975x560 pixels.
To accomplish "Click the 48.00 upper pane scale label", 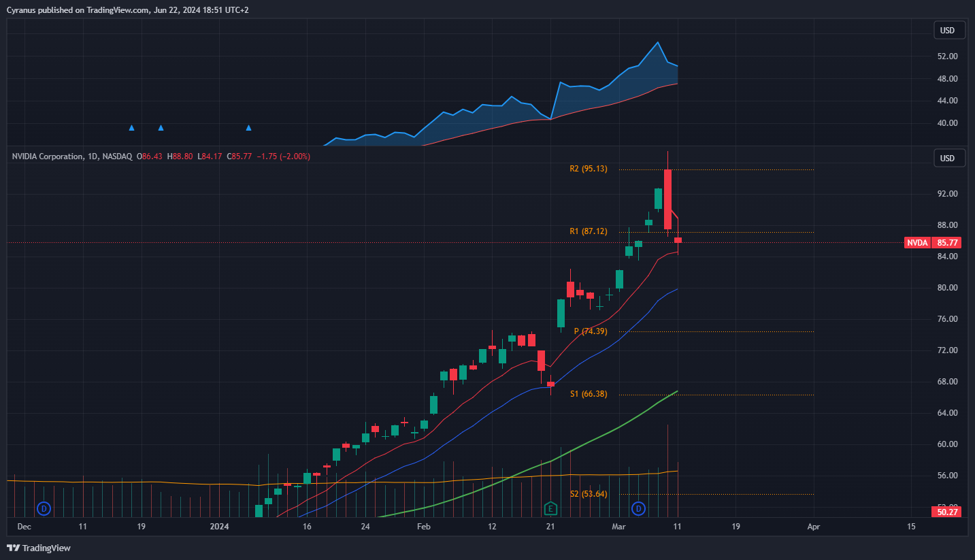I will click(x=948, y=79).
